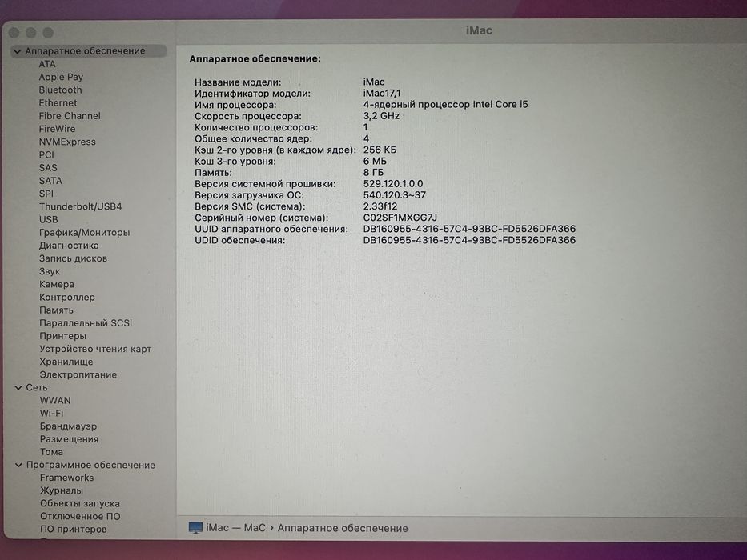The image size is (747, 560).
Task: Select Тома under Сеть
Action: [x=51, y=452]
